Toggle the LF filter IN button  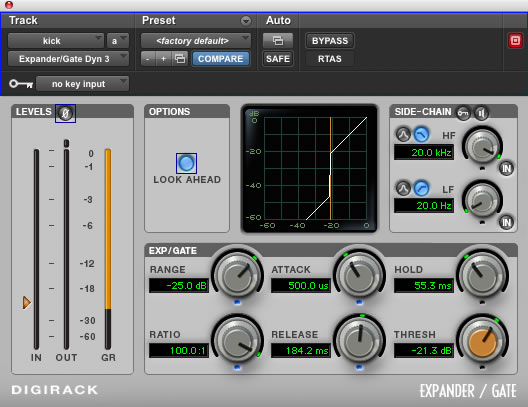point(506,222)
